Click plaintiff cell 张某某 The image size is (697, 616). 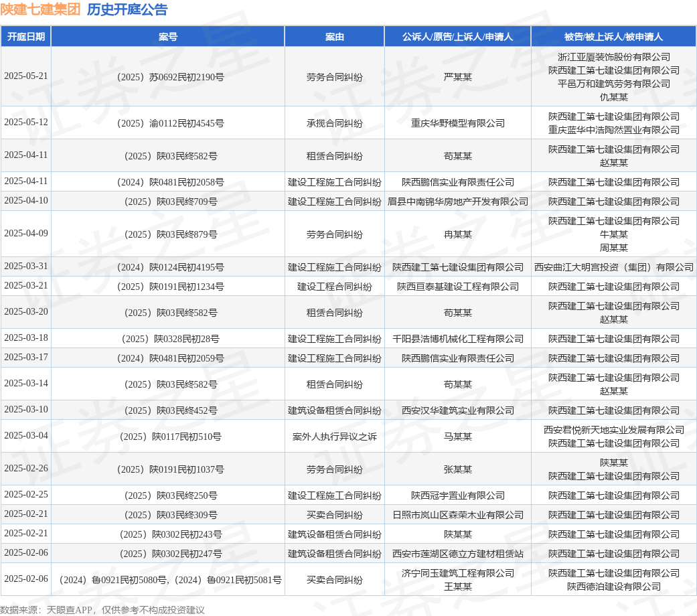pyautogui.click(x=457, y=469)
